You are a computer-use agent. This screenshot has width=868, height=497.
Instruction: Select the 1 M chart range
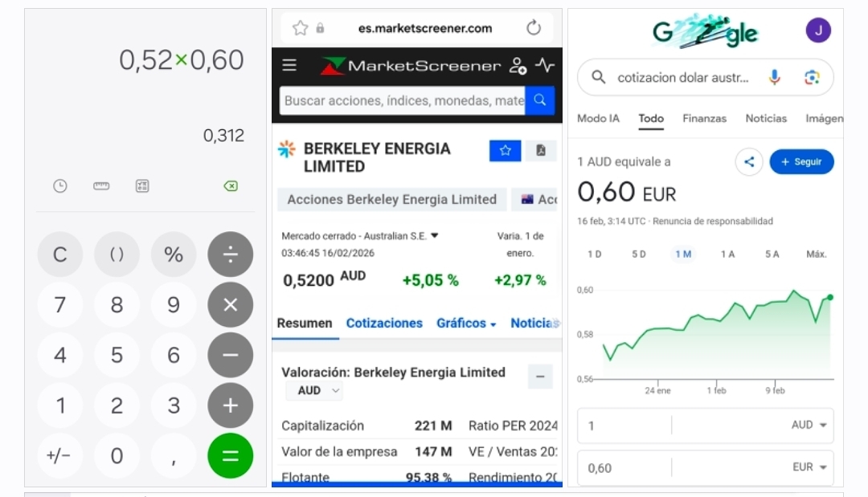click(683, 254)
